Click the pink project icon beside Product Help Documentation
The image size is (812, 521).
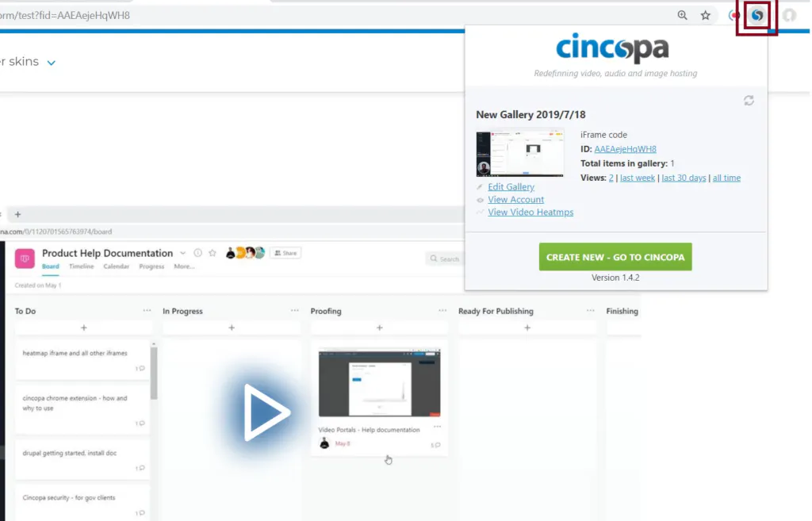25,259
